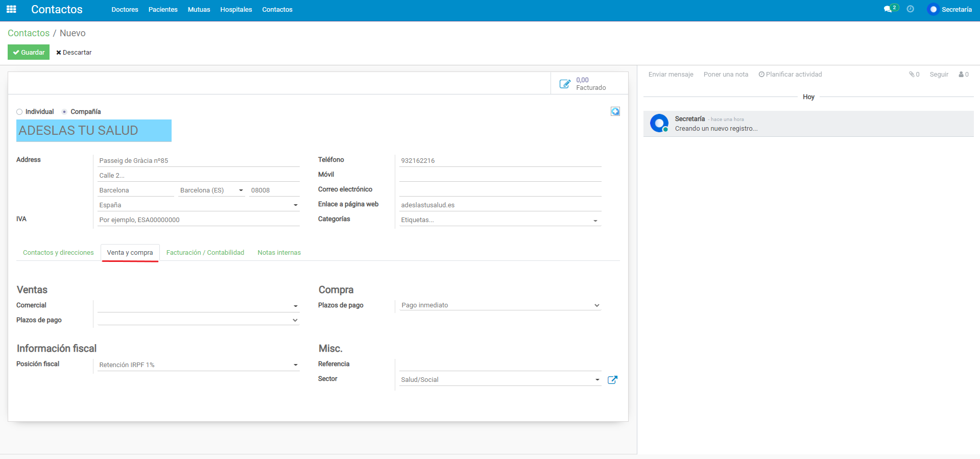Open the activities clock icon
Image resolution: width=980 pixels, height=459 pixels.
point(911,9)
